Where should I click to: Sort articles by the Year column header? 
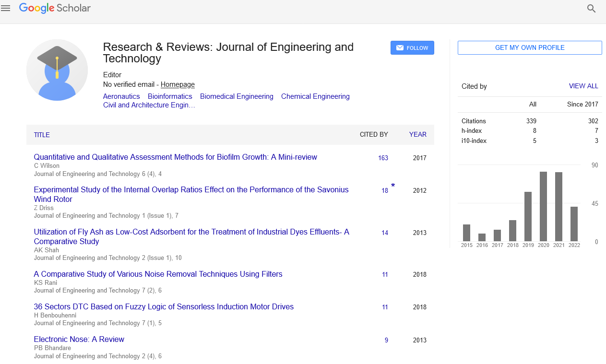pyautogui.click(x=417, y=135)
